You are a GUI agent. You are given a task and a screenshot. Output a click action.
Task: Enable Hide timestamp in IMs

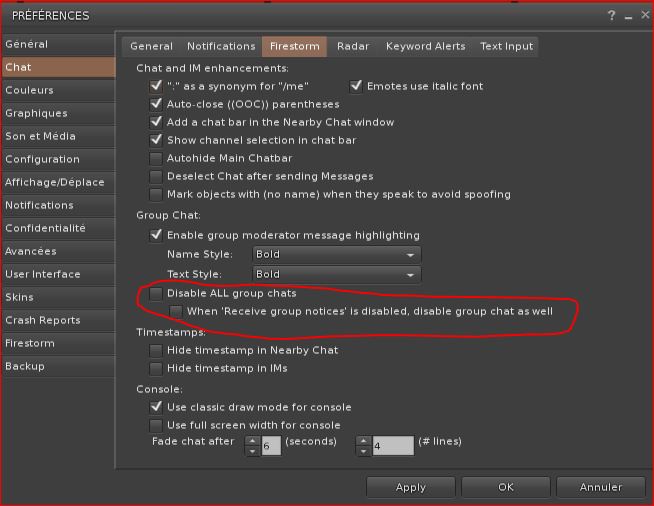[x=156, y=368]
